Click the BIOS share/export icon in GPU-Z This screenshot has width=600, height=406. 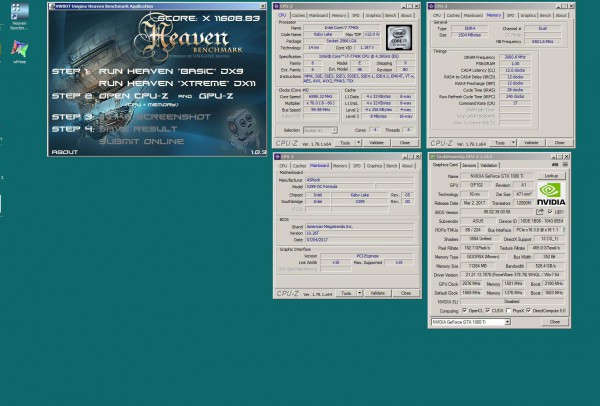(540, 212)
